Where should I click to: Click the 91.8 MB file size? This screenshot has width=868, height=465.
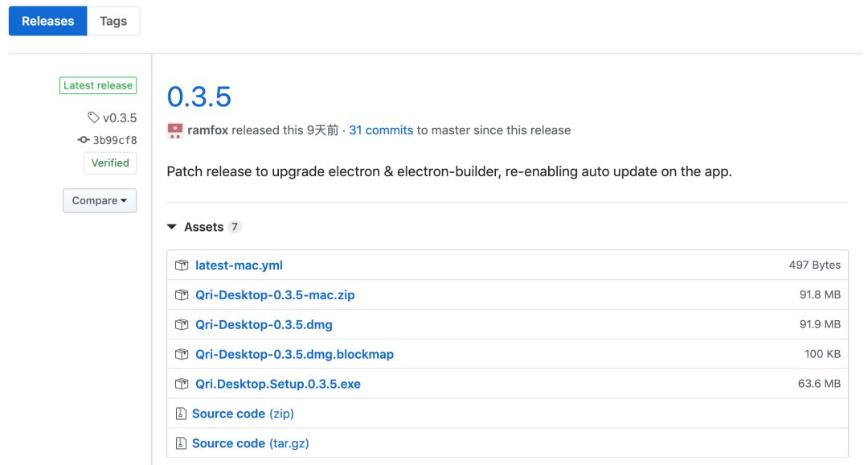coord(820,295)
